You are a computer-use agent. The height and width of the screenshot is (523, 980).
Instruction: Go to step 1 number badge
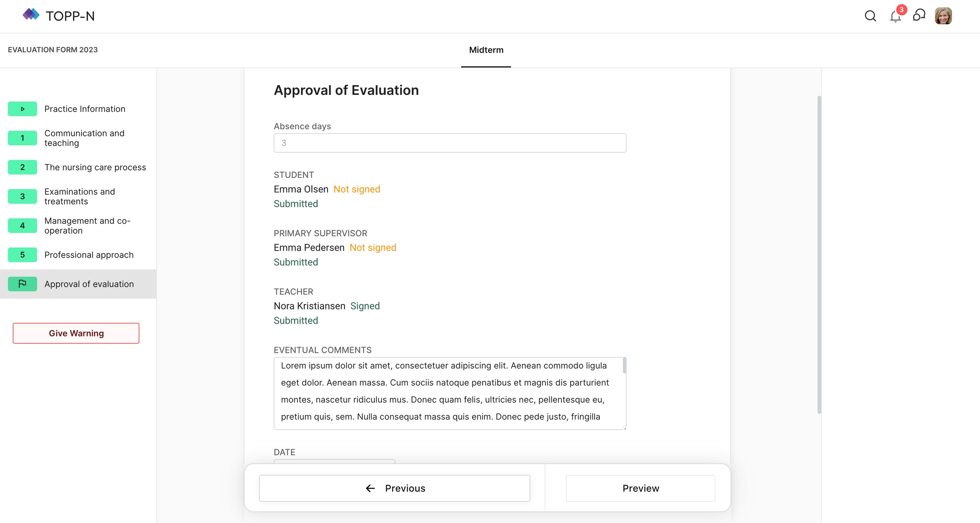coord(23,138)
